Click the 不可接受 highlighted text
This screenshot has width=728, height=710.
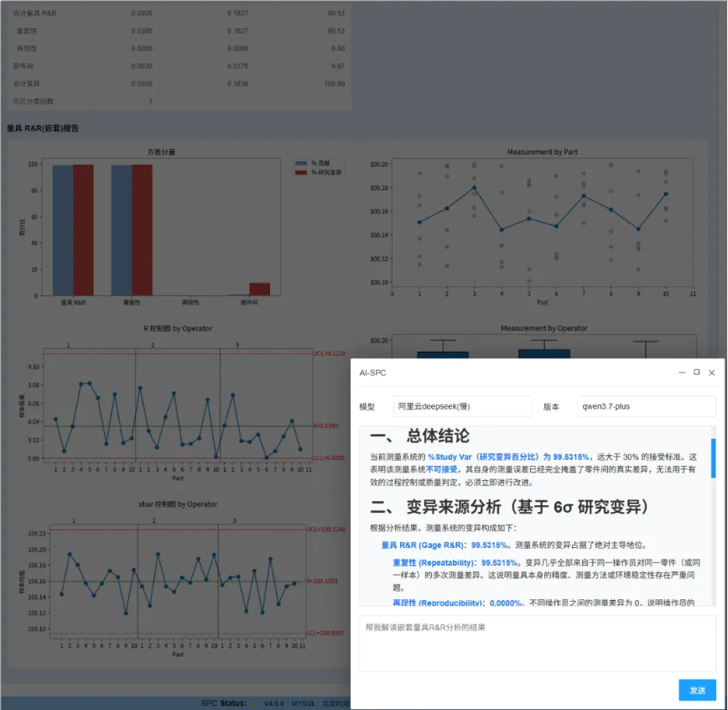441,470
